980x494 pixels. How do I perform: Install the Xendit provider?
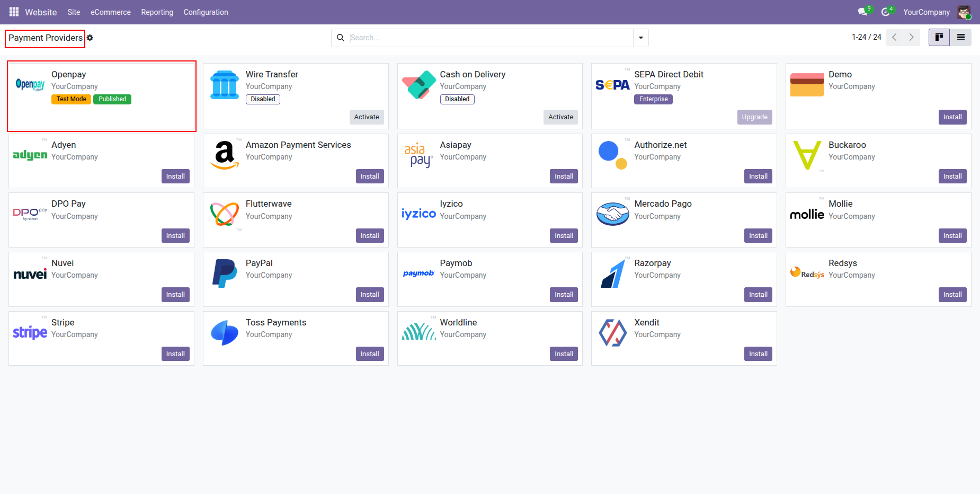[x=758, y=354]
